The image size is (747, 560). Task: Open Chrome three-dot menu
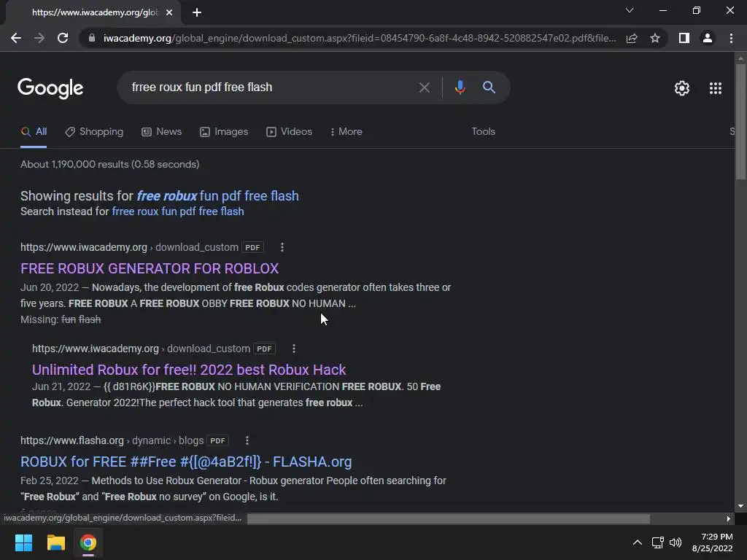point(731,38)
